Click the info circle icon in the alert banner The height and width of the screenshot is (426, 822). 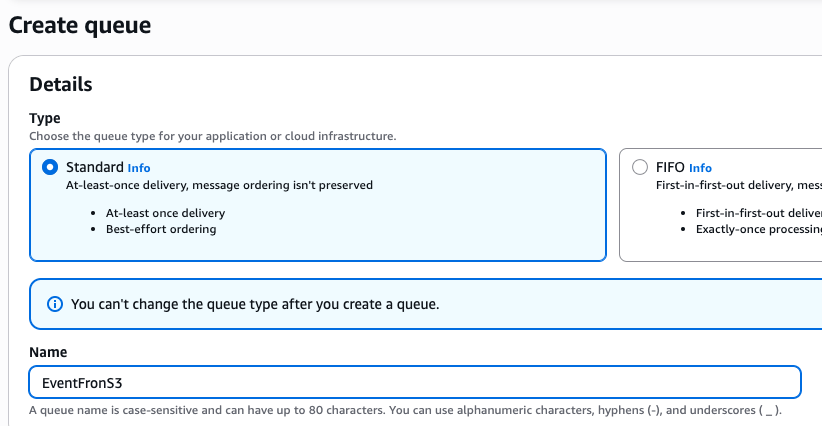click(x=55, y=304)
